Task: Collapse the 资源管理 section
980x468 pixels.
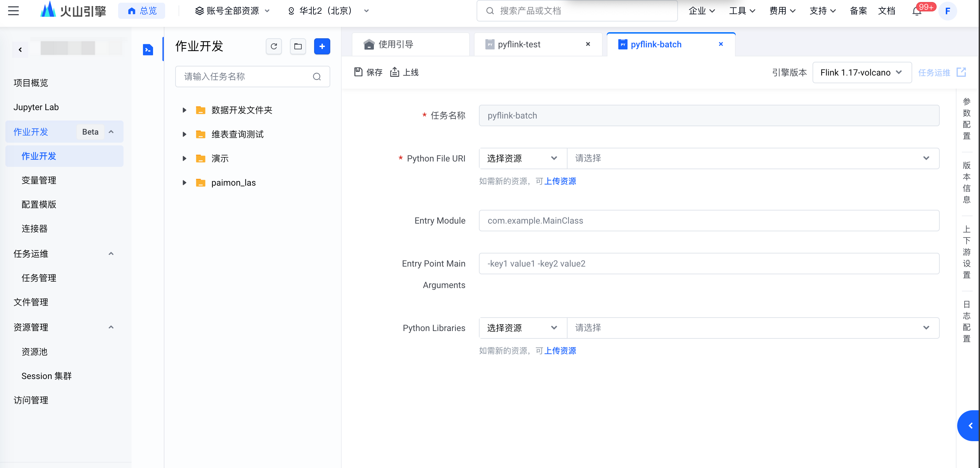Action: click(111, 327)
